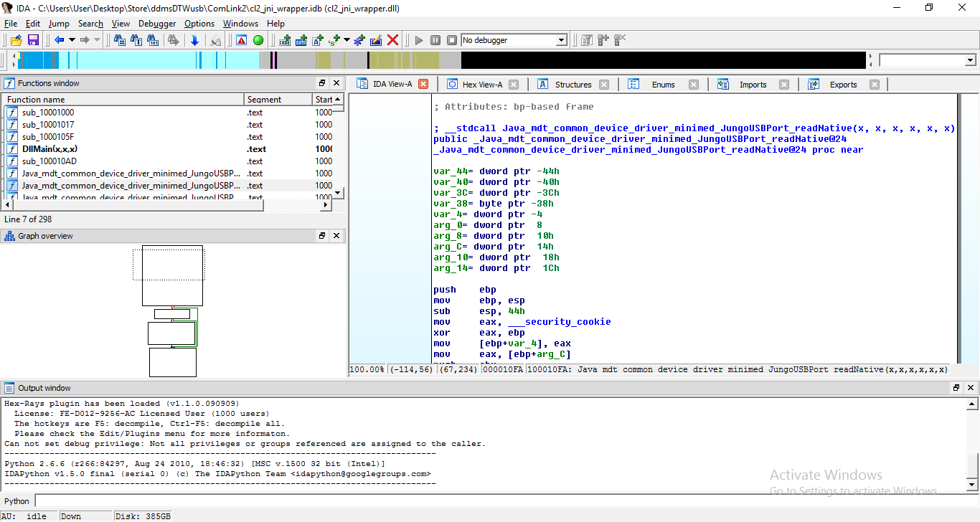Switch to the Imports tab
The width and height of the screenshot is (980, 522).
(x=753, y=85)
